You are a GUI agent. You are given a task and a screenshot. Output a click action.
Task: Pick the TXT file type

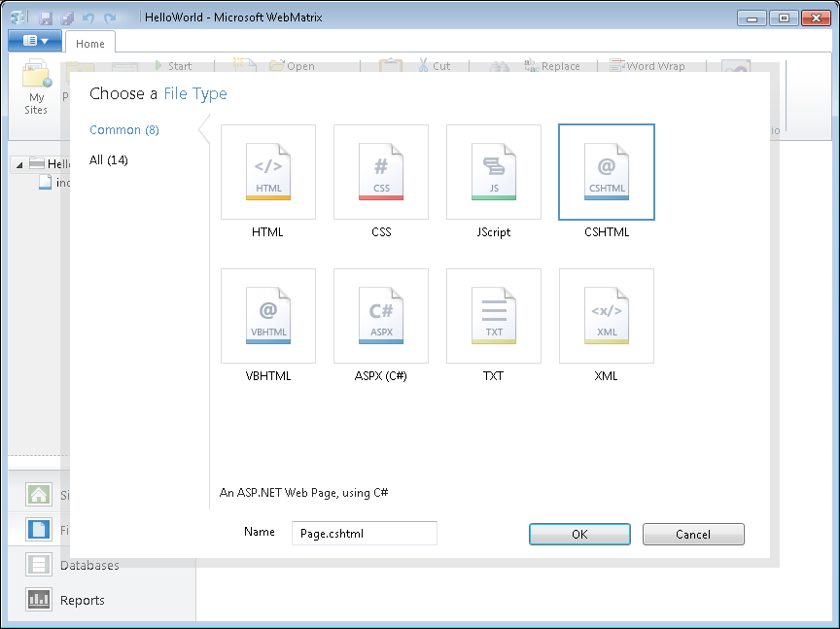point(493,316)
